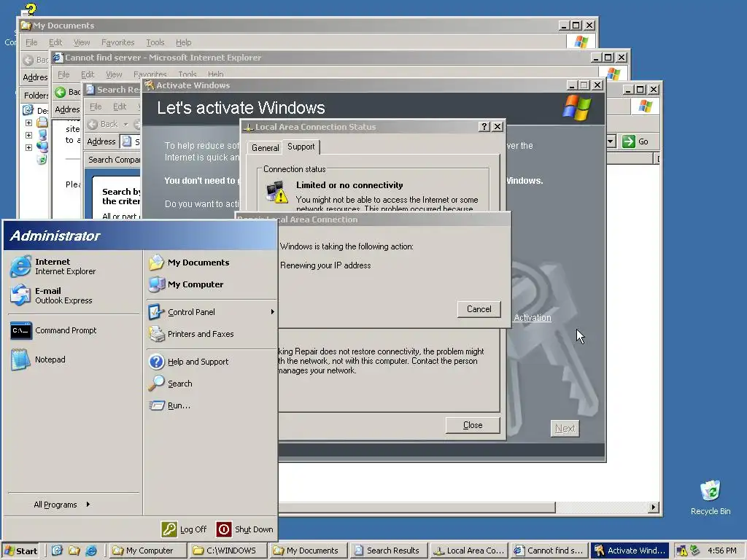Click Go button in rear window

636,141
